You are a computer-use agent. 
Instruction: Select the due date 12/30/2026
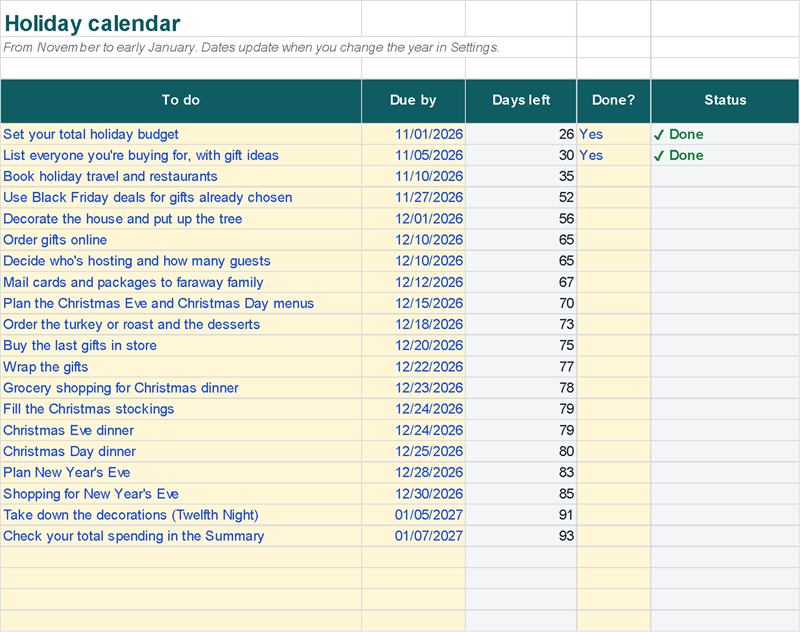tap(414, 494)
